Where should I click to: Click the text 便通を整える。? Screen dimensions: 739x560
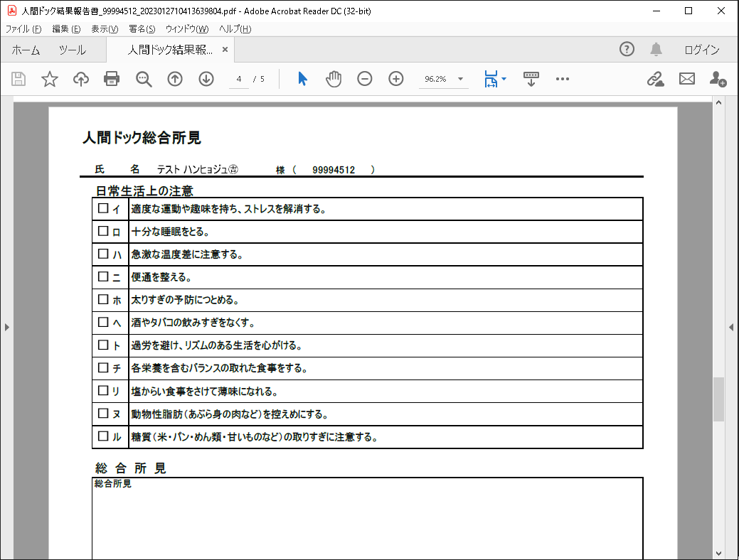point(161,277)
